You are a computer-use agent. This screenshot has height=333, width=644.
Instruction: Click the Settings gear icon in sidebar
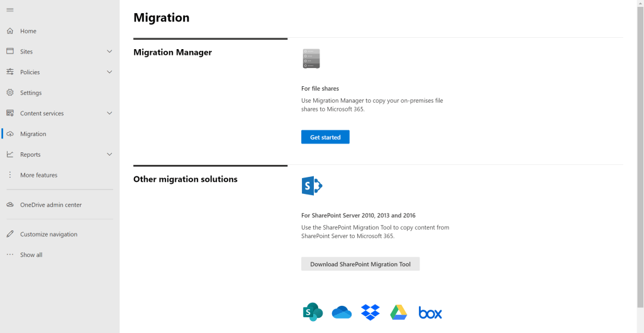point(10,93)
